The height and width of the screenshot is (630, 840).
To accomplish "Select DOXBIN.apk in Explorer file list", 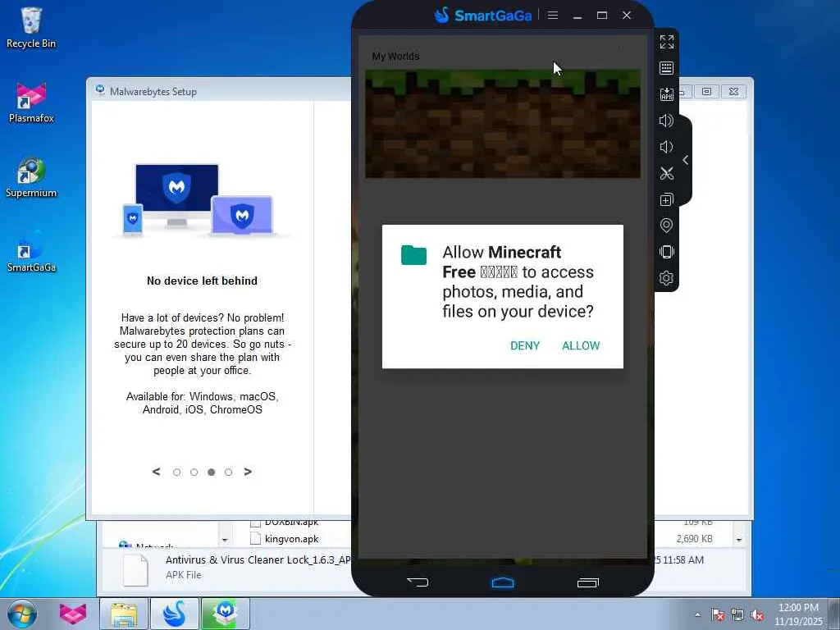I will pyautogui.click(x=291, y=523).
